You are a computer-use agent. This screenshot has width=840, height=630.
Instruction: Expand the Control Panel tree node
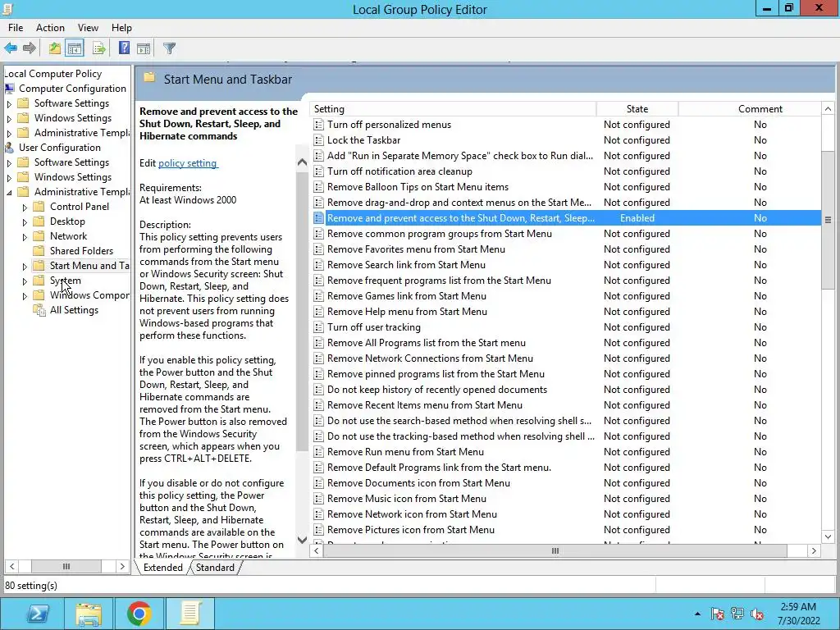pyautogui.click(x=25, y=207)
